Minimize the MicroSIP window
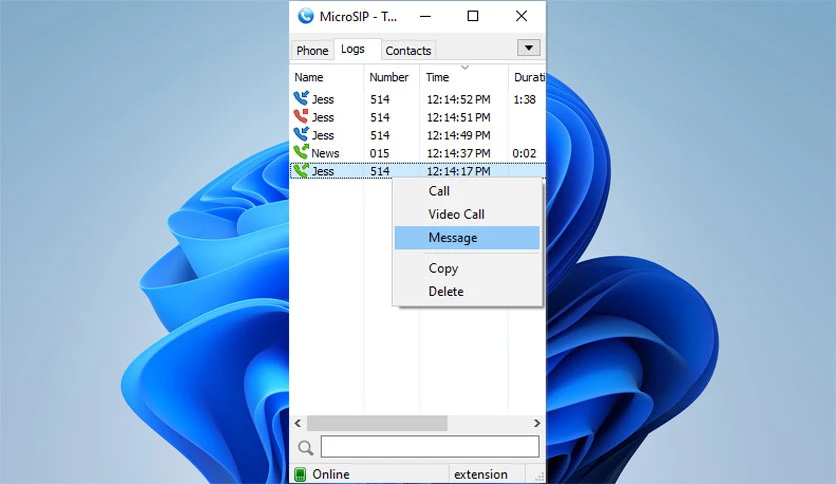This screenshot has width=836, height=484. pos(425,17)
